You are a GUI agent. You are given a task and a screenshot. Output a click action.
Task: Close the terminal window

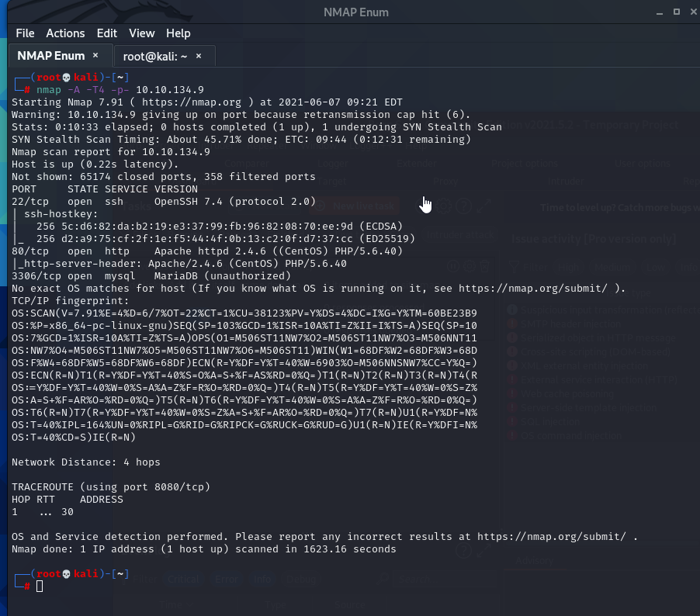[x=691, y=12]
